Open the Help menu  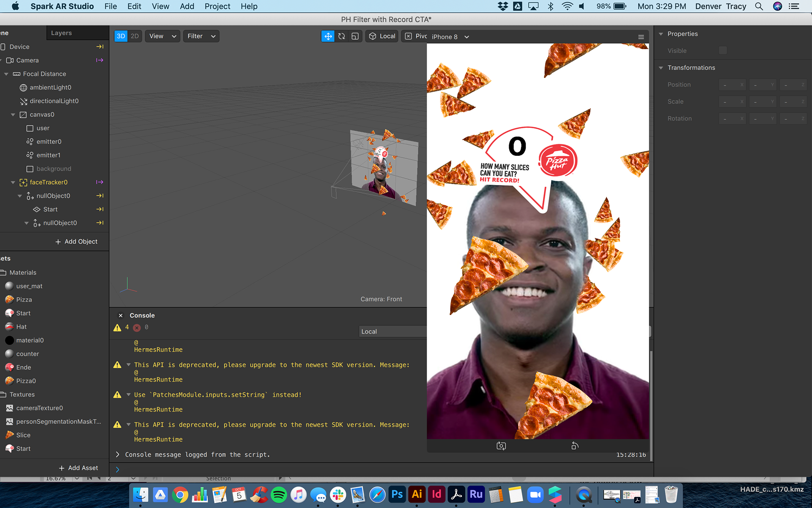point(249,6)
